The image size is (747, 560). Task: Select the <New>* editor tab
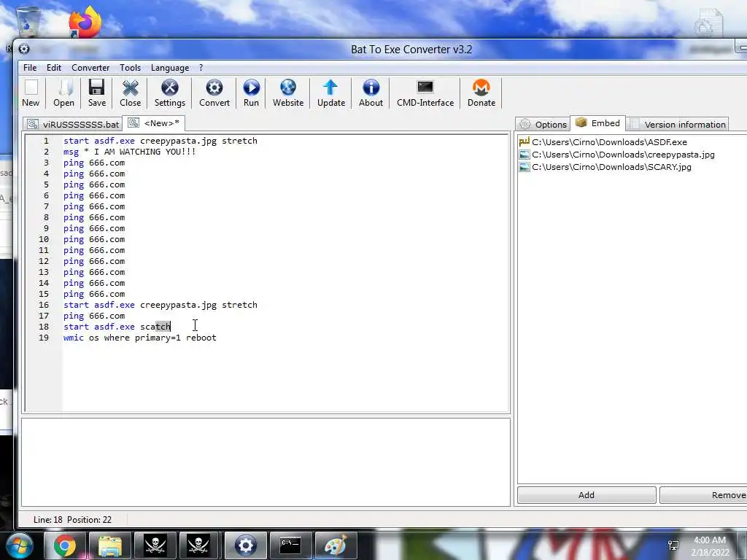154,122
